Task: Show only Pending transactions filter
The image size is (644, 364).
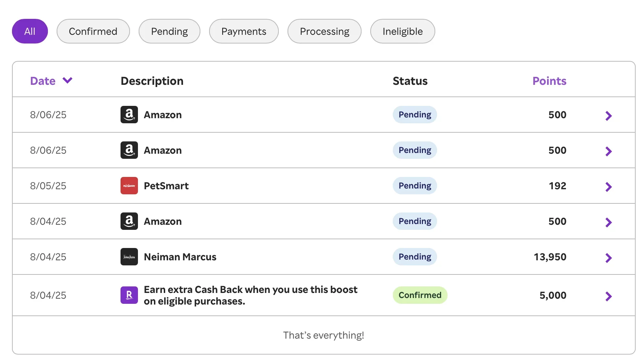Action: point(169,31)
